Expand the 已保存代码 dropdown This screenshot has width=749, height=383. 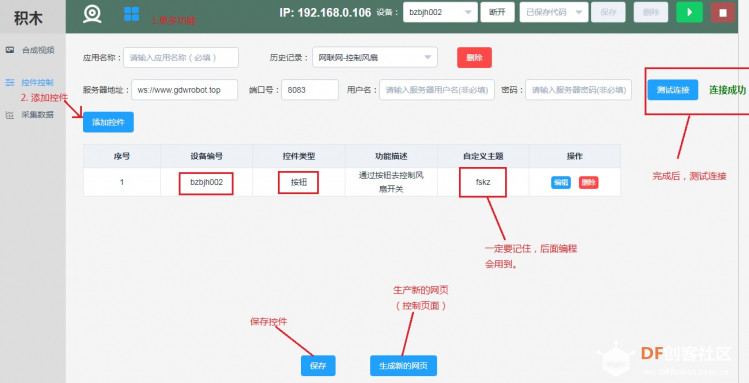pos(554,12)
